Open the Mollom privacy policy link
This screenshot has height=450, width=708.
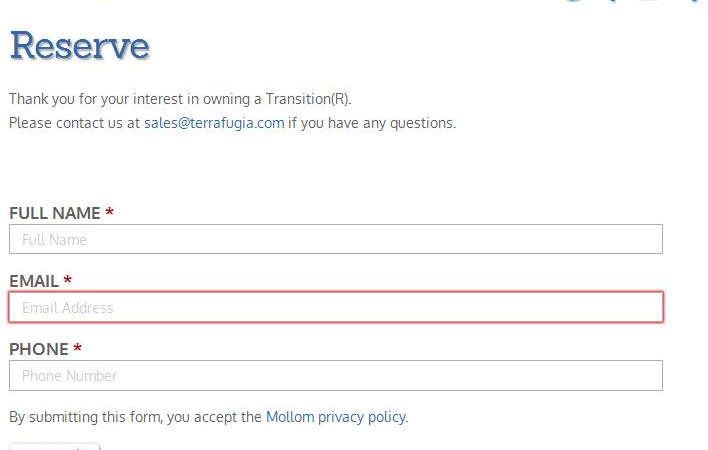click(x=335, y=417)
